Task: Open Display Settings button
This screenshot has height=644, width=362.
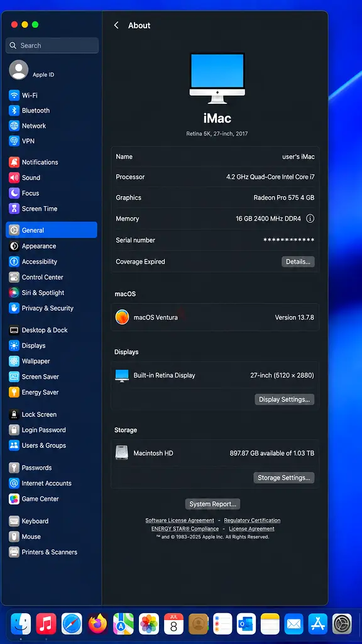Action: pos(285,399)
